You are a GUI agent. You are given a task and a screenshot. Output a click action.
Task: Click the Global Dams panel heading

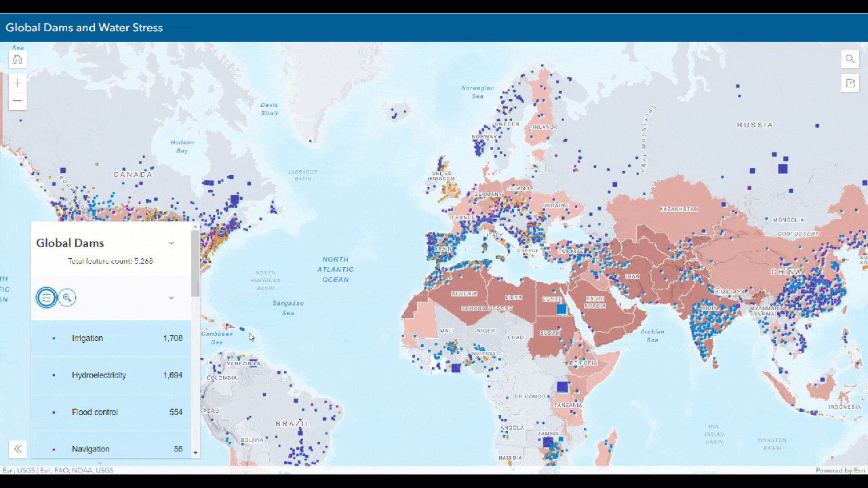[70, 243]
